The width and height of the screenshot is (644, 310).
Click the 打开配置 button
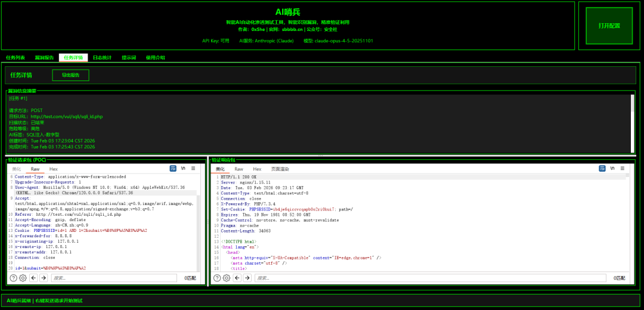pyautogui.click(x=609, y=26)
